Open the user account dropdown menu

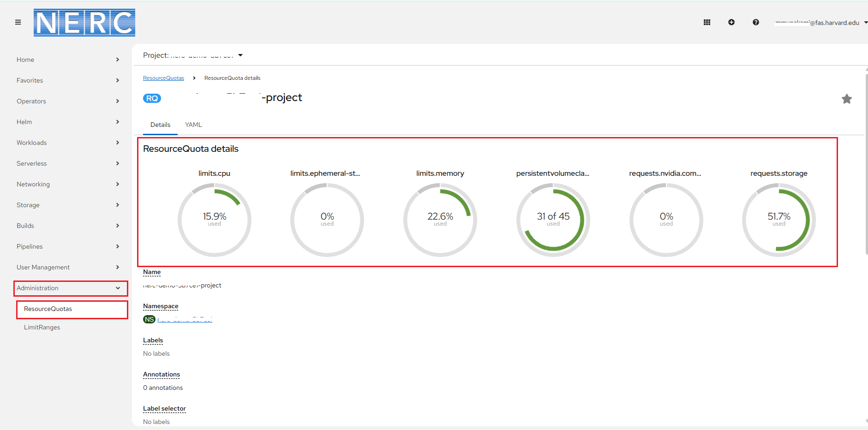(x=820, y=23)
